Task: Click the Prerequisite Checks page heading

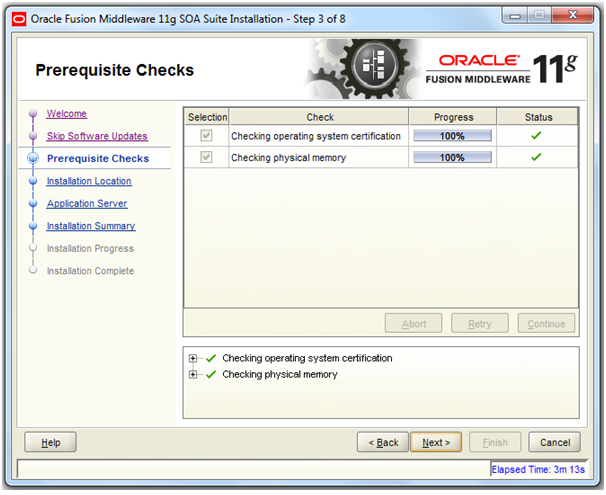Action: (x=114, y=70)
